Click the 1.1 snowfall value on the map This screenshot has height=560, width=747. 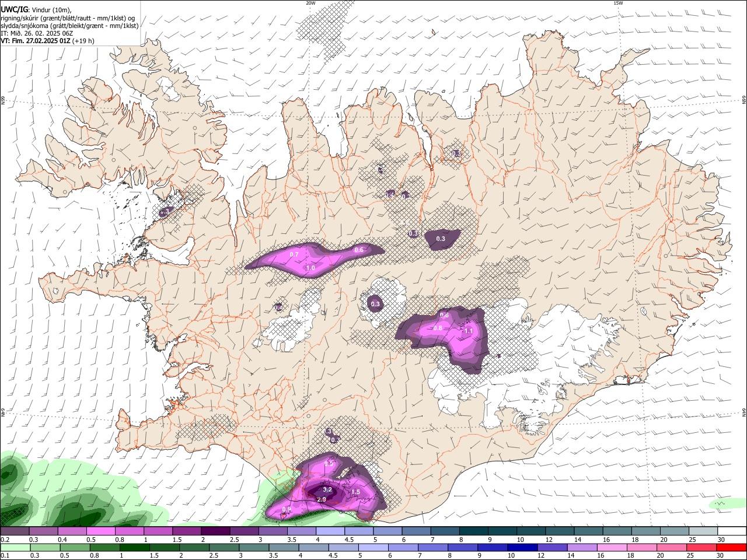pyautogui.click(x=468, y=331)
